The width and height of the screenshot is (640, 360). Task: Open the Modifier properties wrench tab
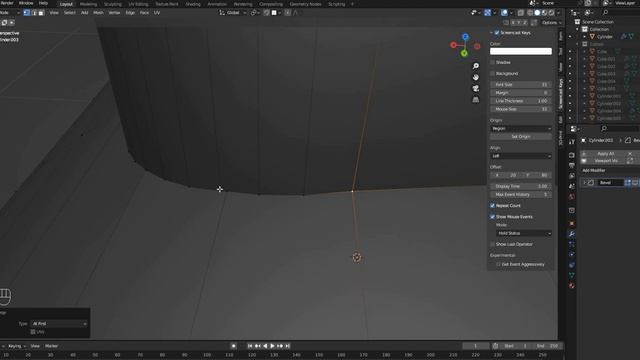[x=572, y=234]
